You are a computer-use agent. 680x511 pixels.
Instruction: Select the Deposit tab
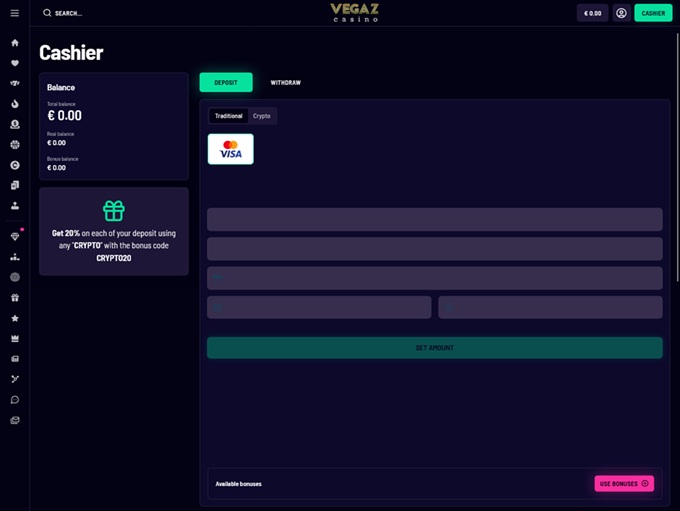pos(226,82)
